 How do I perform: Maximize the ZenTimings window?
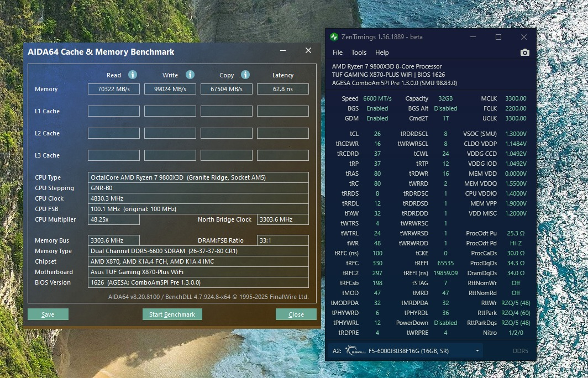point(498,36)
